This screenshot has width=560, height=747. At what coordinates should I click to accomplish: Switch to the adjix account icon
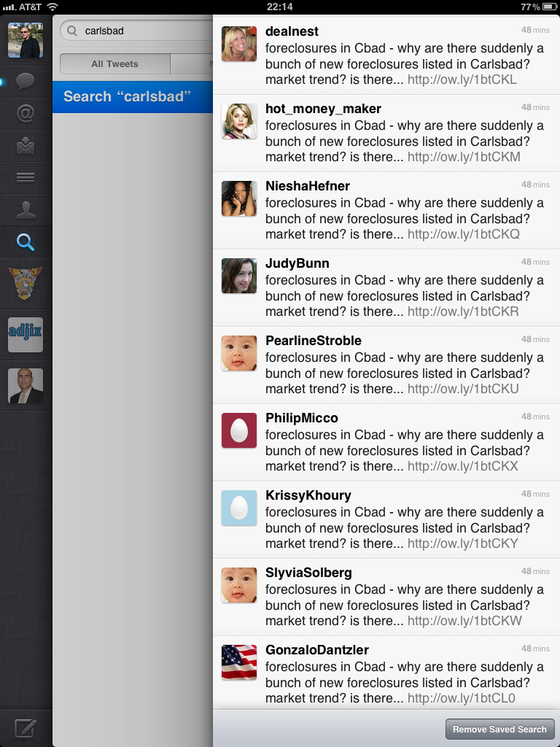tap(26, 335)
